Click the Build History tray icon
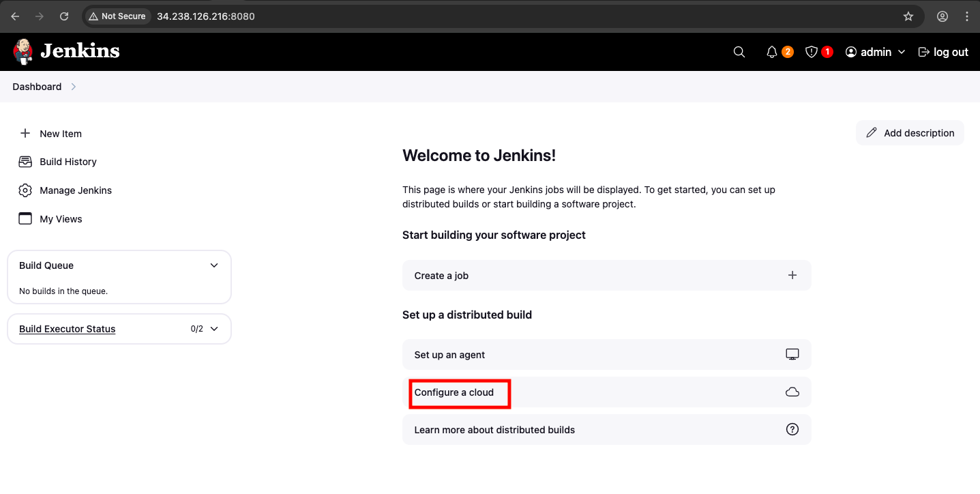 25,162
